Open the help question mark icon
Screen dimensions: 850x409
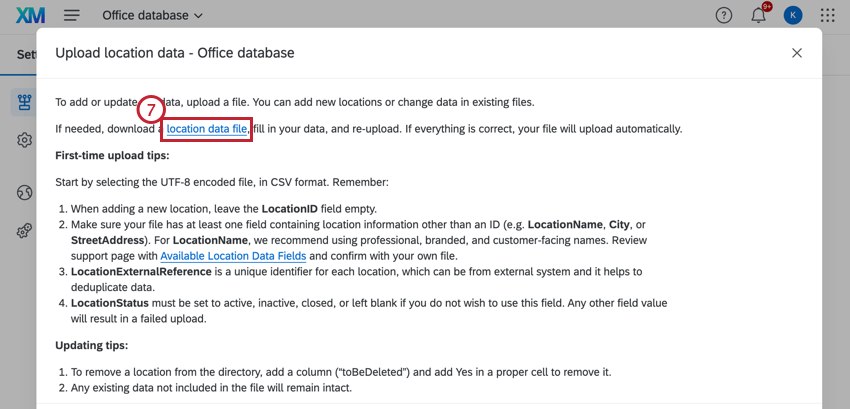coord(724,16)
